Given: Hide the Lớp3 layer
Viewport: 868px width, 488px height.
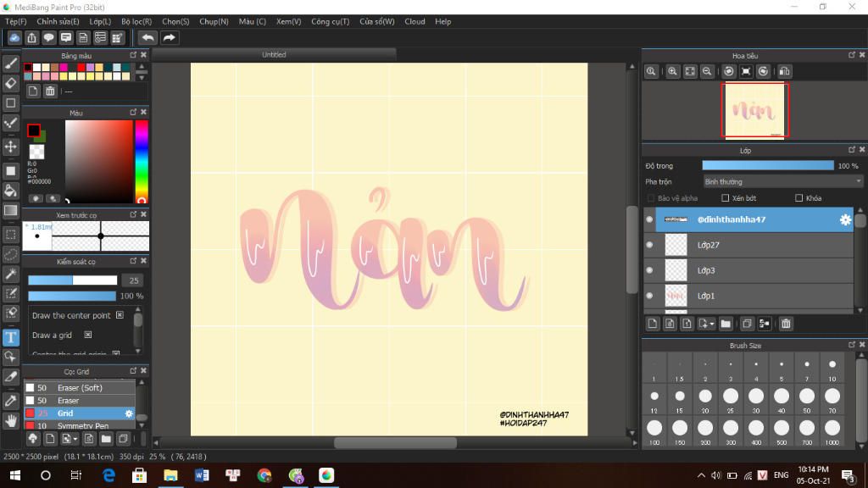Looking at the screenshot, I should pos(650,270).
